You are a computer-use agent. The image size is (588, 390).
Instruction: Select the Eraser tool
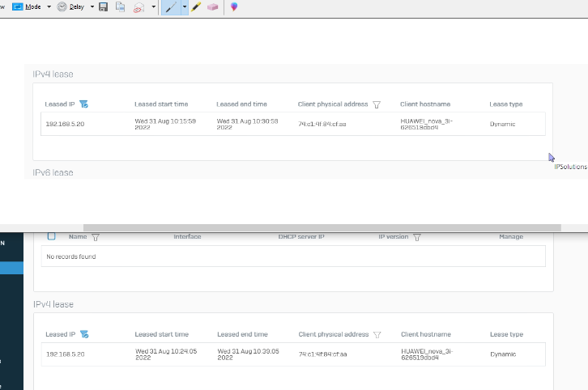click(x=213, y=6)
